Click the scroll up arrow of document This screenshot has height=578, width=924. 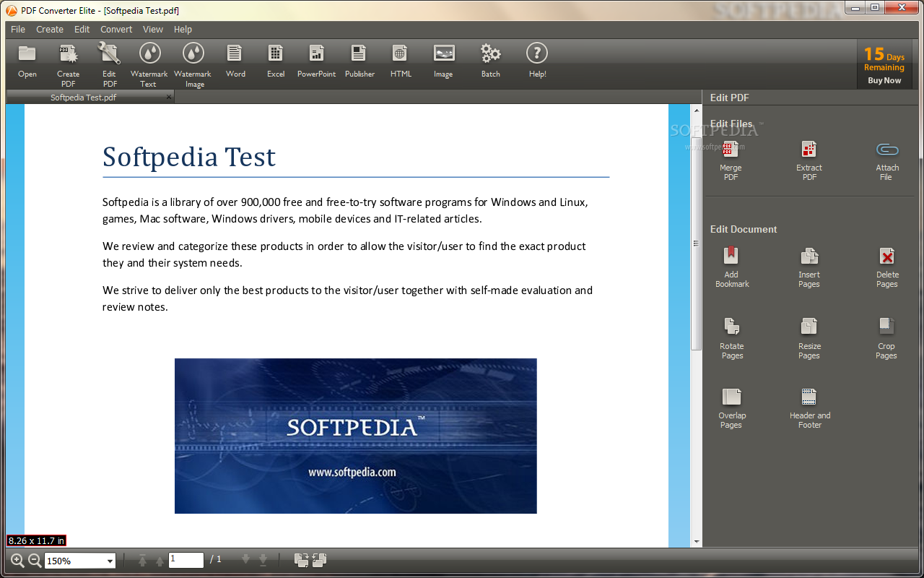coord(696,110)
